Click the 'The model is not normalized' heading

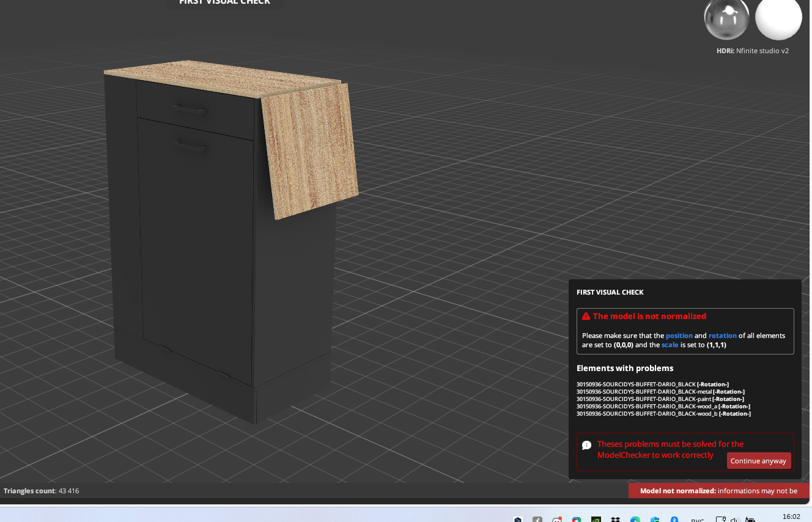click(649, 316)
